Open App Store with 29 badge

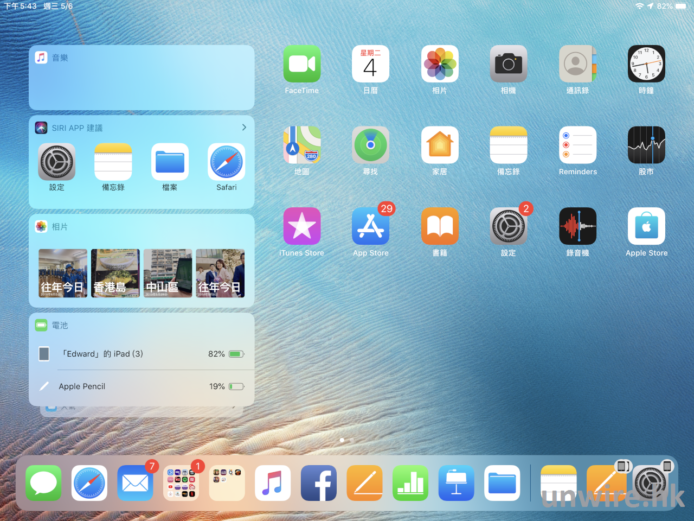tap(370, 226)
